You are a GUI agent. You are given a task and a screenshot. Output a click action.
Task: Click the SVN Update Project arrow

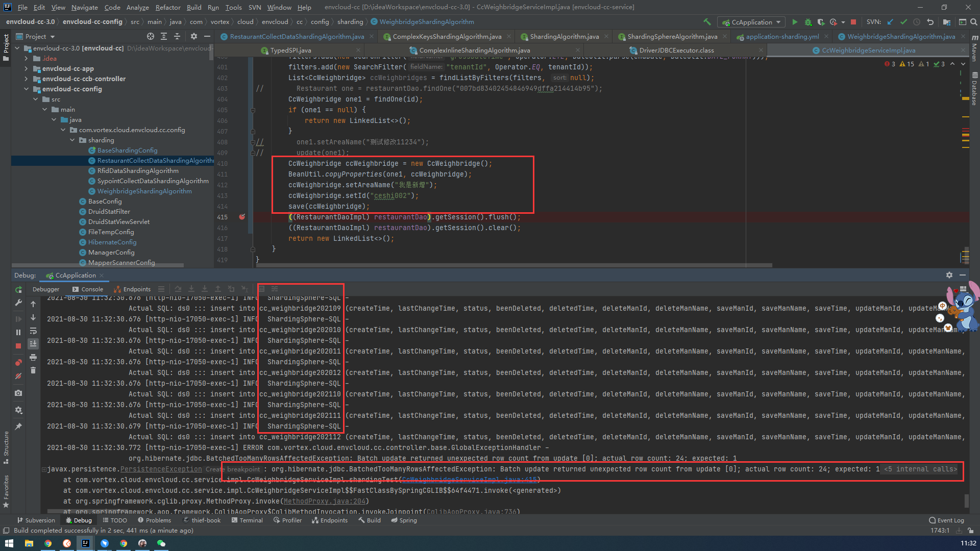click(890, 22)
